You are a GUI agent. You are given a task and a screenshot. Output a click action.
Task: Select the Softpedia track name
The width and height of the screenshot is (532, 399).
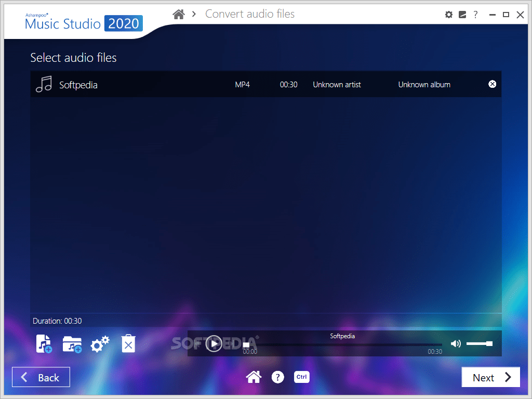click(78, 85)
